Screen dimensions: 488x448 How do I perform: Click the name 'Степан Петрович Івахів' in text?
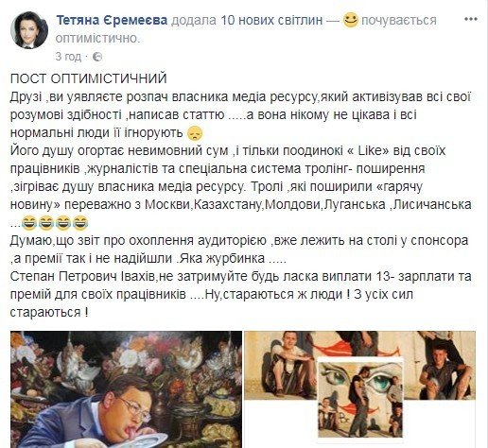coord(83,277)
